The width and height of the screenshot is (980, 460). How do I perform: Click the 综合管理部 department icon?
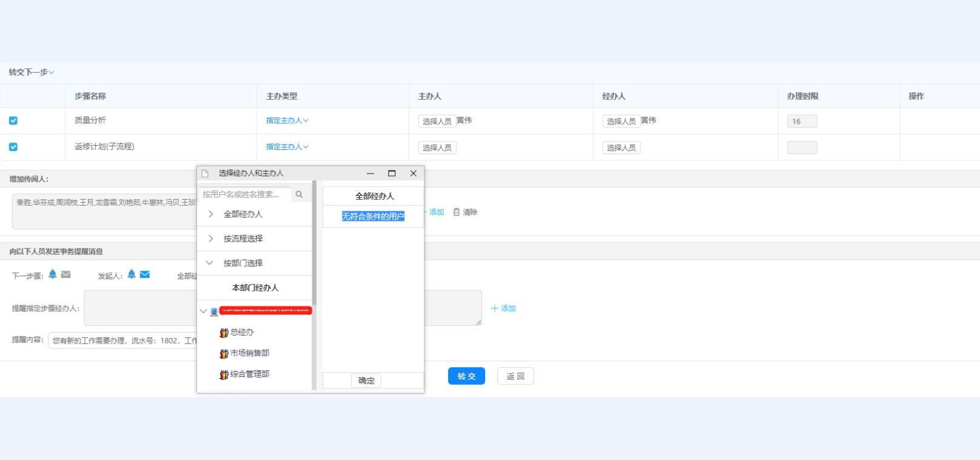(x=224, y=374)
